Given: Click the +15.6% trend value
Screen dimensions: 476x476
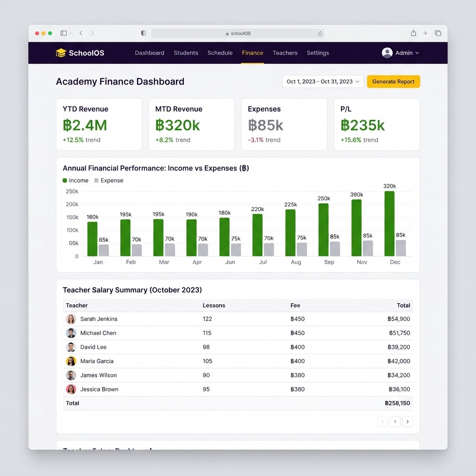Looking at the screenshot, I should pyautogui.click(x=351, y=140).
